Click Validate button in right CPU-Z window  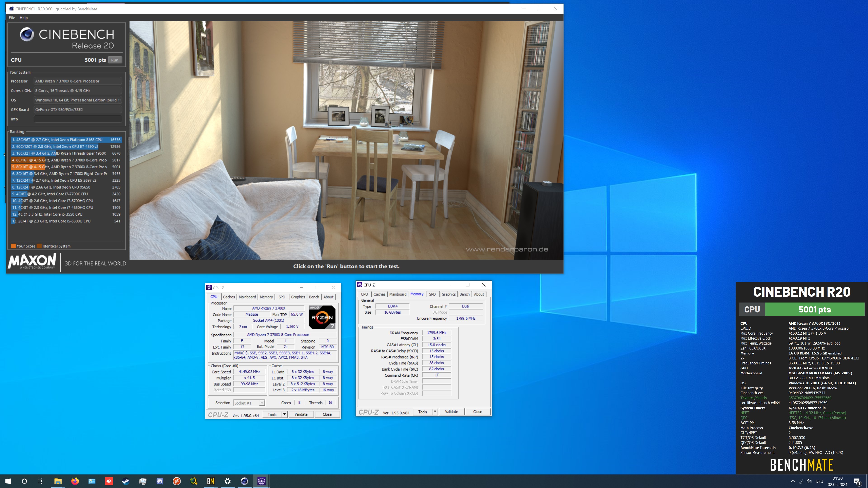[x=452, y=412]
